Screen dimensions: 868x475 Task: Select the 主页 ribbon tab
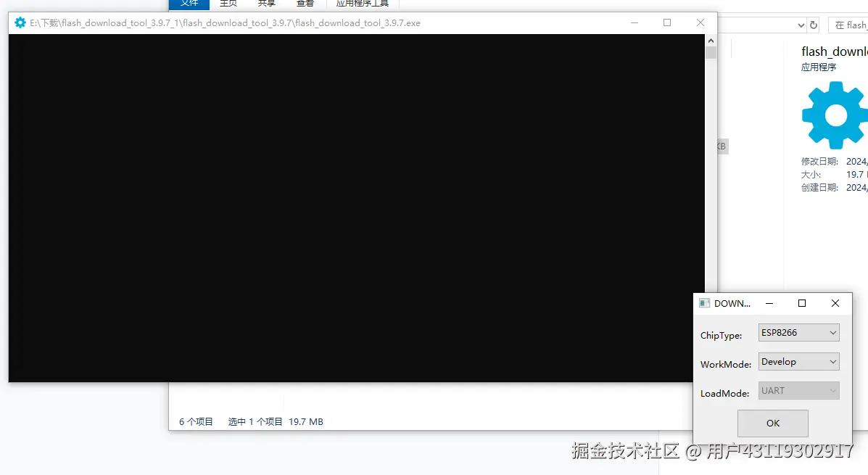click(x=228, y=3)
